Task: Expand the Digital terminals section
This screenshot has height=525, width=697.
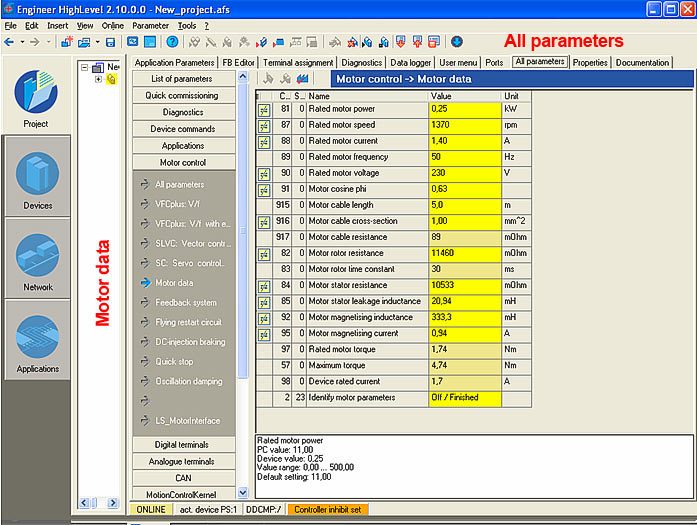Action: pyautogui.click(x=183, y=445)
